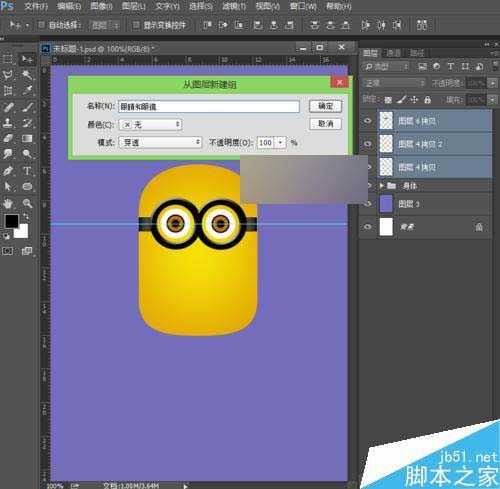This screenshot has width=500, height=489.
Task: Select the Horizontal Type tool
Action: click(x=27, y=171)
